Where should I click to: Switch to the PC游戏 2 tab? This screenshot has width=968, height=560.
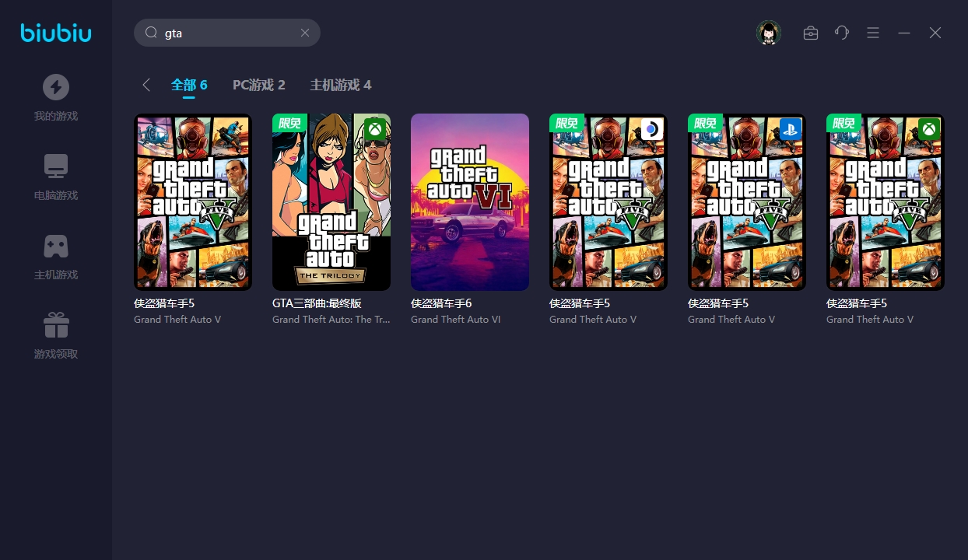259,85
